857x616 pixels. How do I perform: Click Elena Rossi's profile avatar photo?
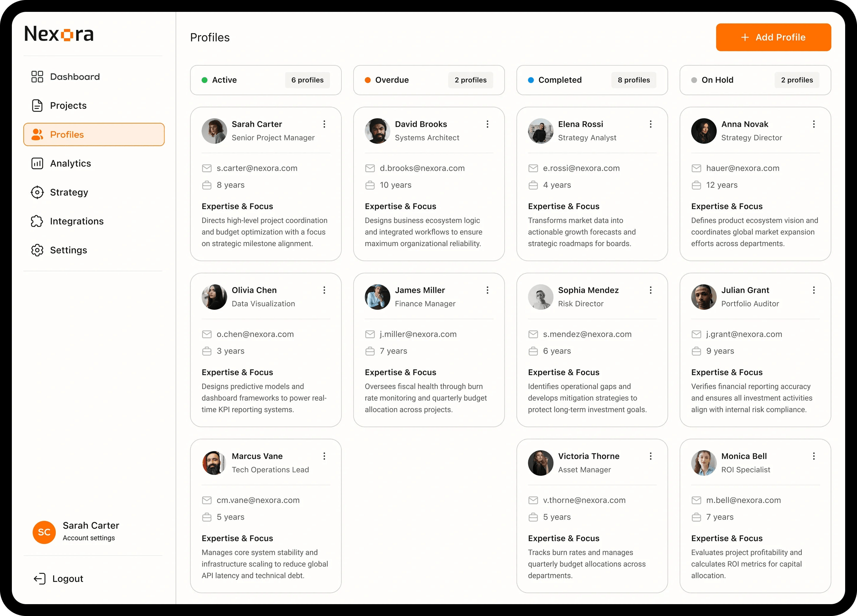coord(540,131)
